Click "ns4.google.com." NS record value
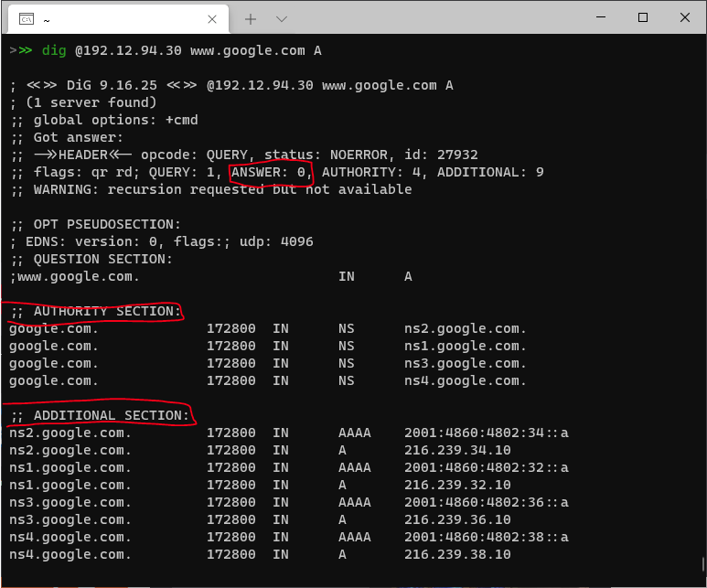Screen dimensions: 707x588 coord(465,381)
